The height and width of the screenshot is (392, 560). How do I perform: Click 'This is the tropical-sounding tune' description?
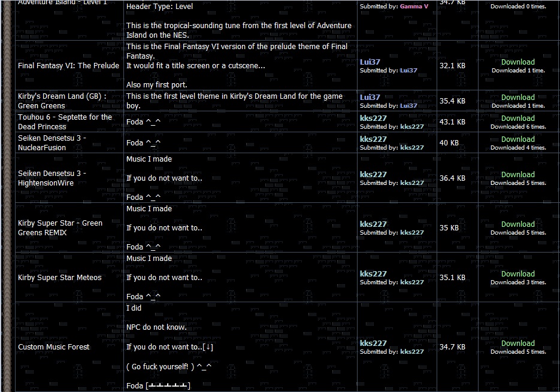pos(238,31)
